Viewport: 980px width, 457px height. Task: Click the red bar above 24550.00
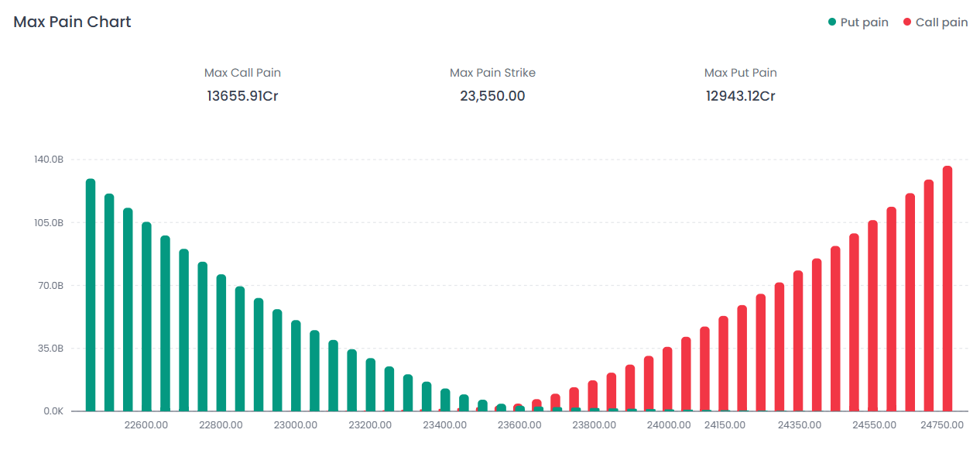click(x=872, y=315)
